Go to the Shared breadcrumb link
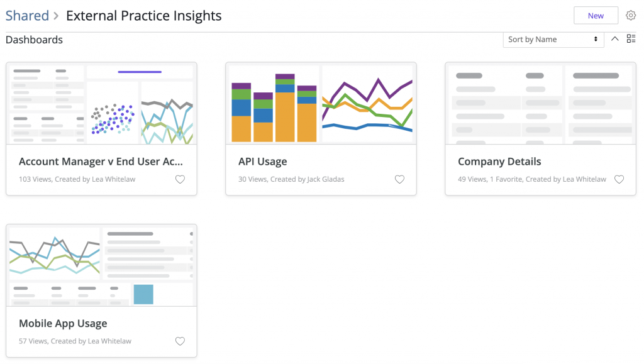 click(x=27, y=16)
